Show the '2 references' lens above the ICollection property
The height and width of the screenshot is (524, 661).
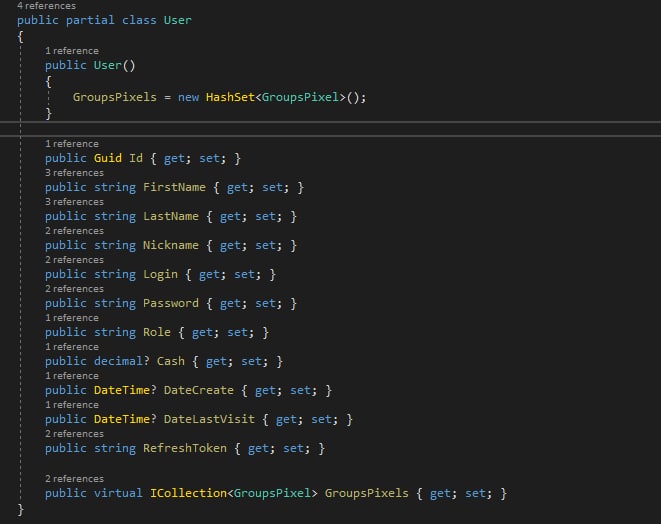click(x=74, y=479)
